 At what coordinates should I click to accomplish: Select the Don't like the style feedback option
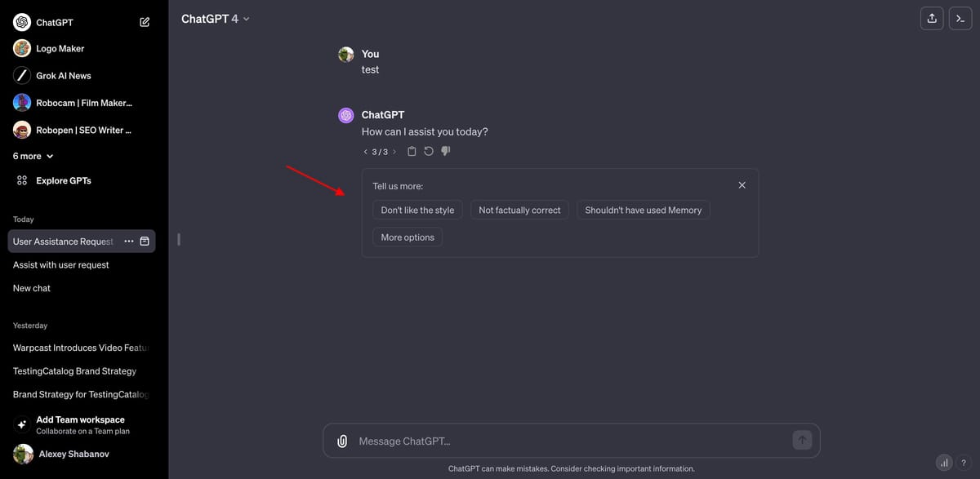(417, 210)
